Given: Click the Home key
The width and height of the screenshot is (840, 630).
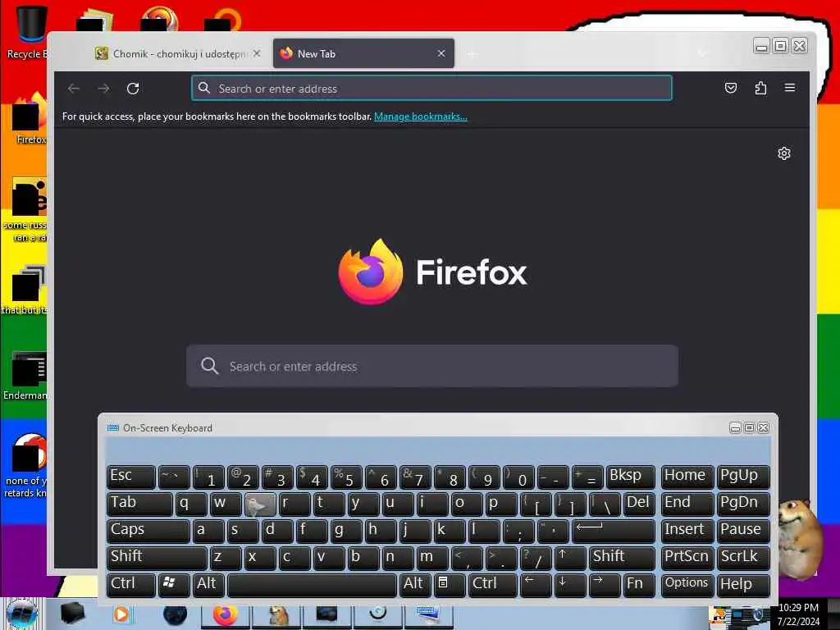Looking at the screenshot, I should click(x=687, y=477).
